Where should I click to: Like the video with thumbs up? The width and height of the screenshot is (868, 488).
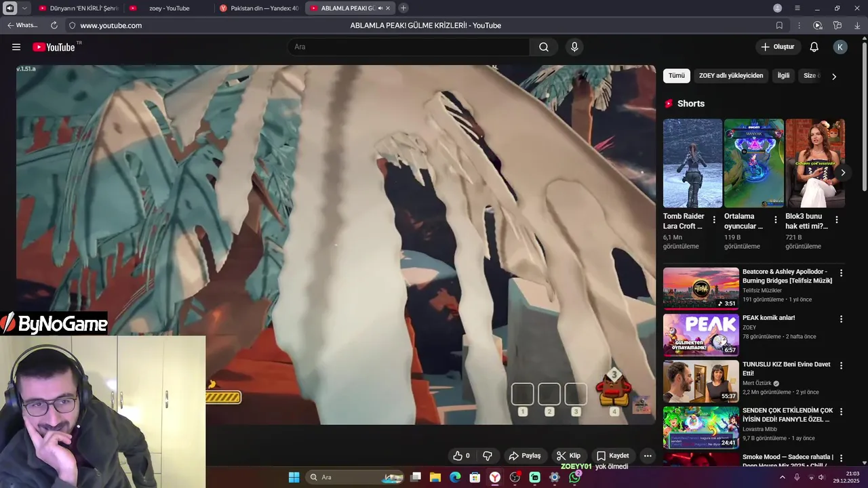click(x=461, y=455)
